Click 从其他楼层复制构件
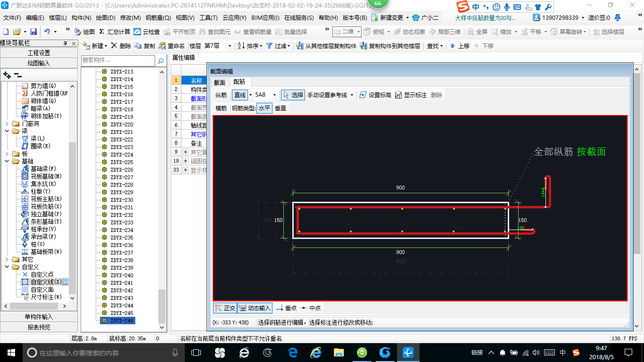The image size is (644, 362). point(327,46)
